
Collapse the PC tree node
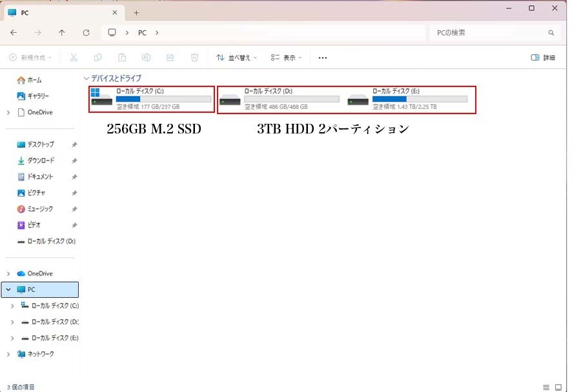(8, 289)
